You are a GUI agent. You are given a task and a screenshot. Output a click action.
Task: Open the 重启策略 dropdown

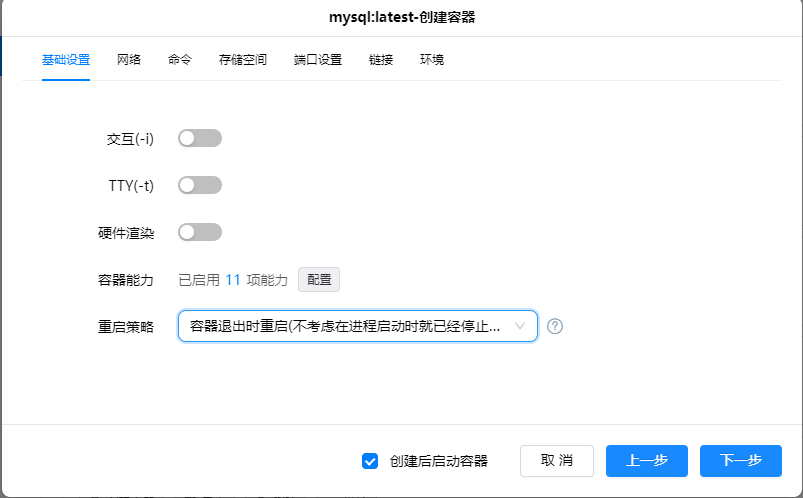pos(357,326)
